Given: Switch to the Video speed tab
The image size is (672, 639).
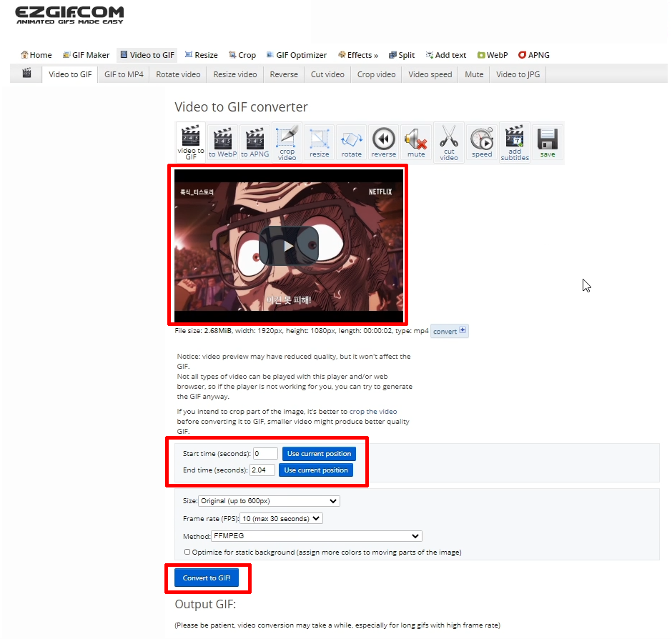Looking at the screenshot, I should coord(430,74).
